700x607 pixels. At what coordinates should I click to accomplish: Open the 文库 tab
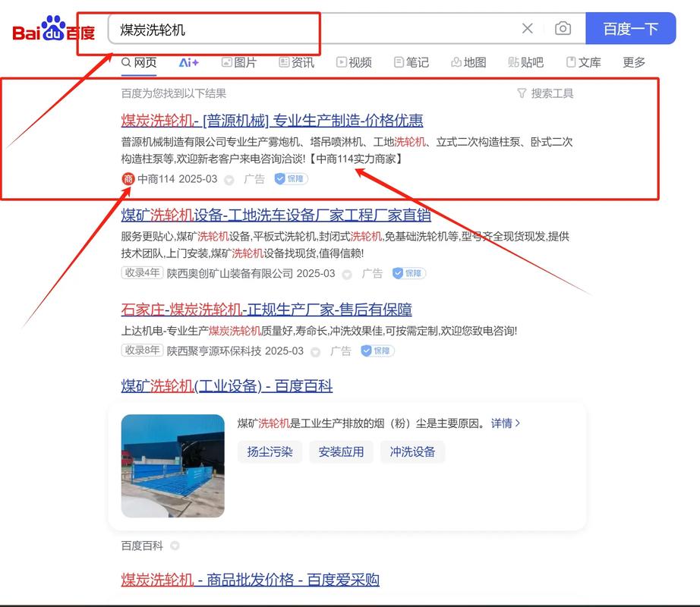click(583, 62)
